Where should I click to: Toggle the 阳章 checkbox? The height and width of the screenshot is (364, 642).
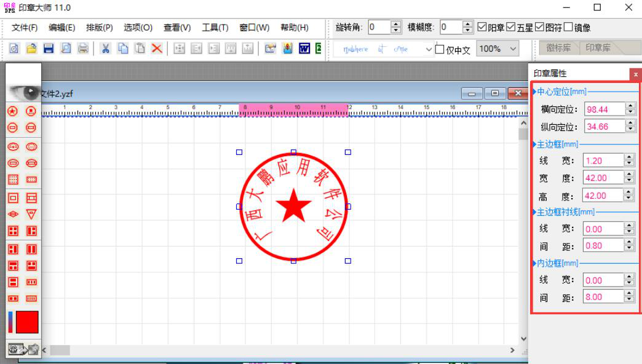pyautogui.click(x=482, y=27)
